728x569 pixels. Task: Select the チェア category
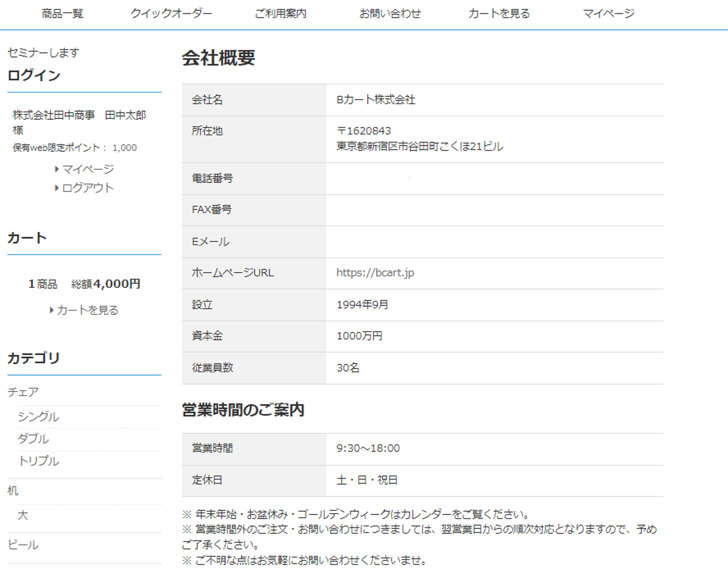[23, 392]
